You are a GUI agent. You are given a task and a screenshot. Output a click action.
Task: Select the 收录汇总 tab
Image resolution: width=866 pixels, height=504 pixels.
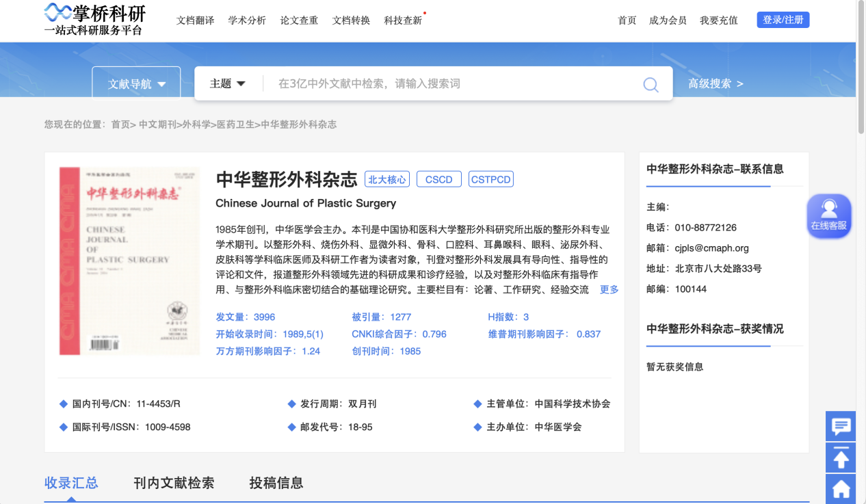click(71, 483)
